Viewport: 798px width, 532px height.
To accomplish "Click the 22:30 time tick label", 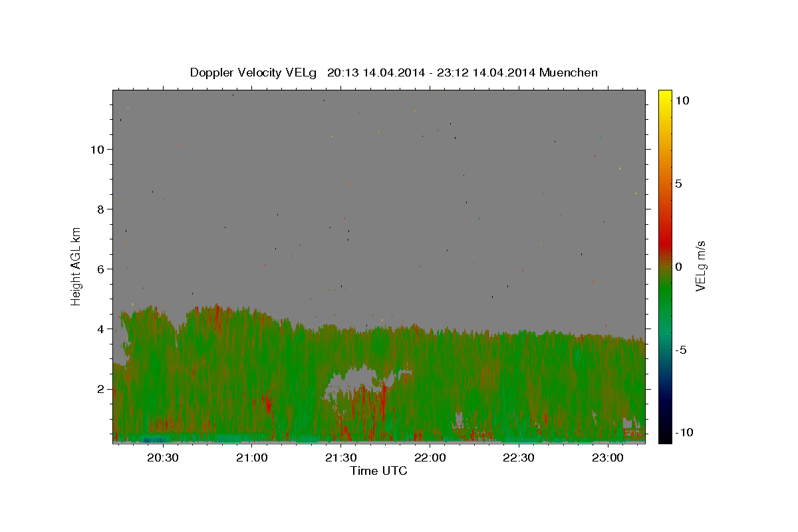I will [519, 458].
